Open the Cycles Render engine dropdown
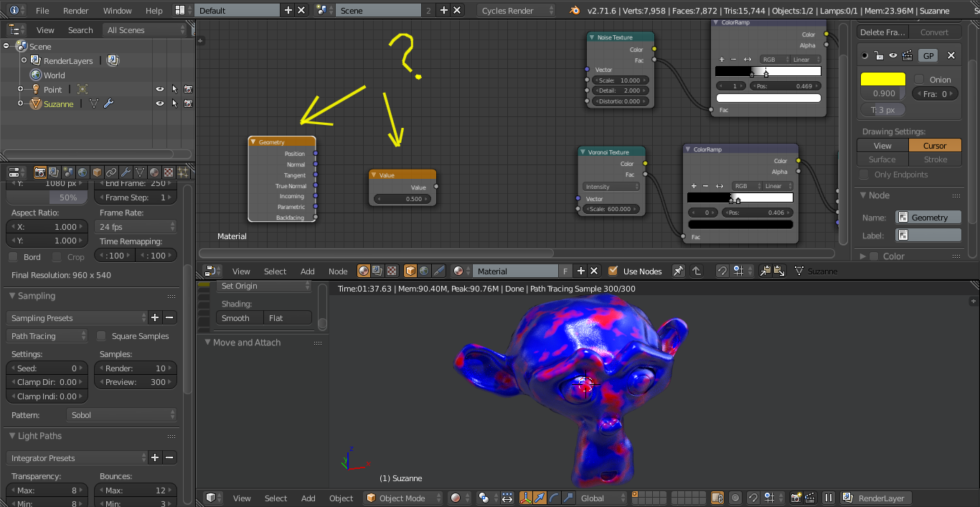The image size is (980, 507). pos(517,11)
